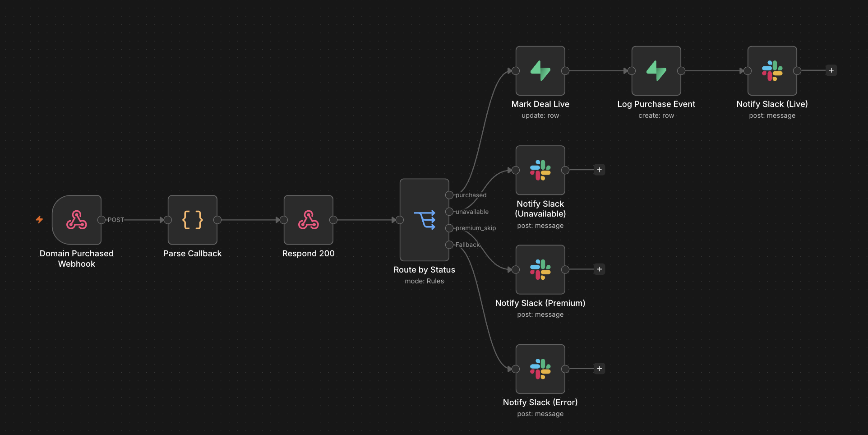Click the 'create: row' subtitle
This screenshot has width=868, height=435.
(656, 116)
